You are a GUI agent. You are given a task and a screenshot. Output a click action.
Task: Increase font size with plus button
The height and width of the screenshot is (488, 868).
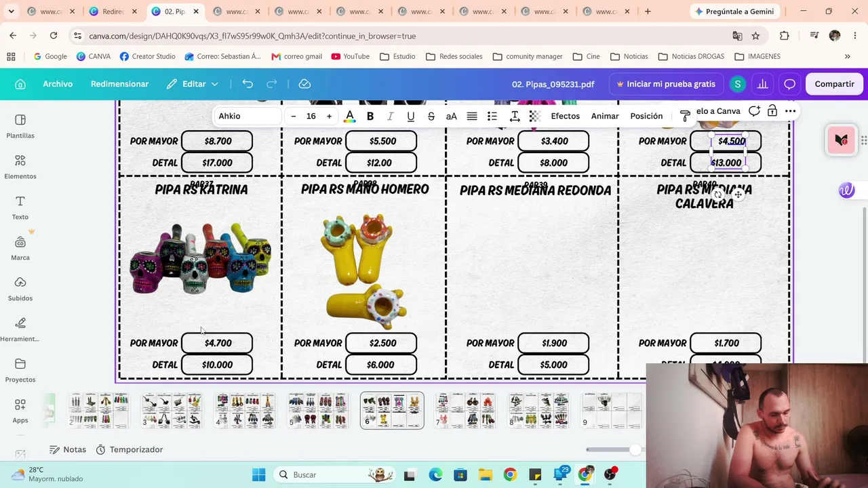pos(330,117)
